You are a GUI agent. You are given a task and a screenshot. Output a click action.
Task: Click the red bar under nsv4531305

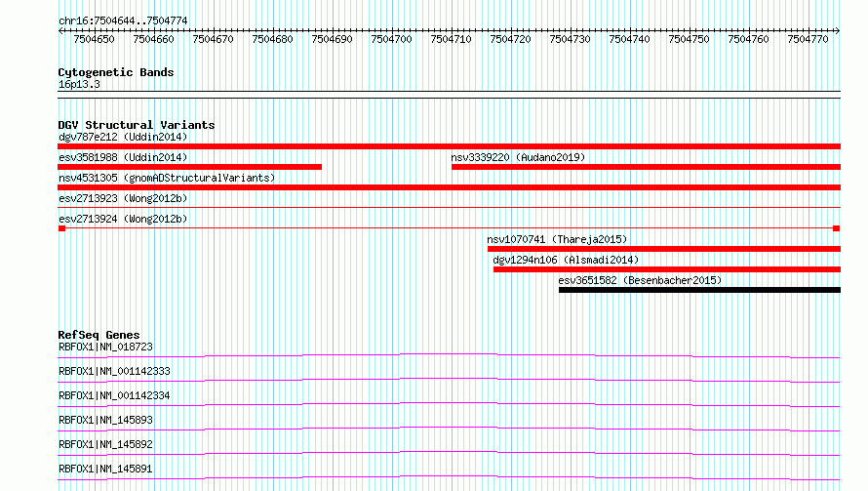click(449, 187)
